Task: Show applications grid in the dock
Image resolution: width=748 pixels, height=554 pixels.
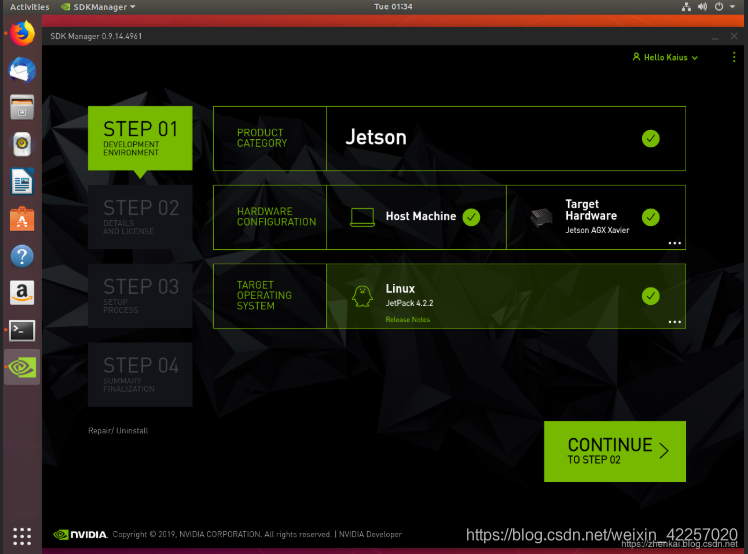Action: pyautogui.click(x=22, y=536)
